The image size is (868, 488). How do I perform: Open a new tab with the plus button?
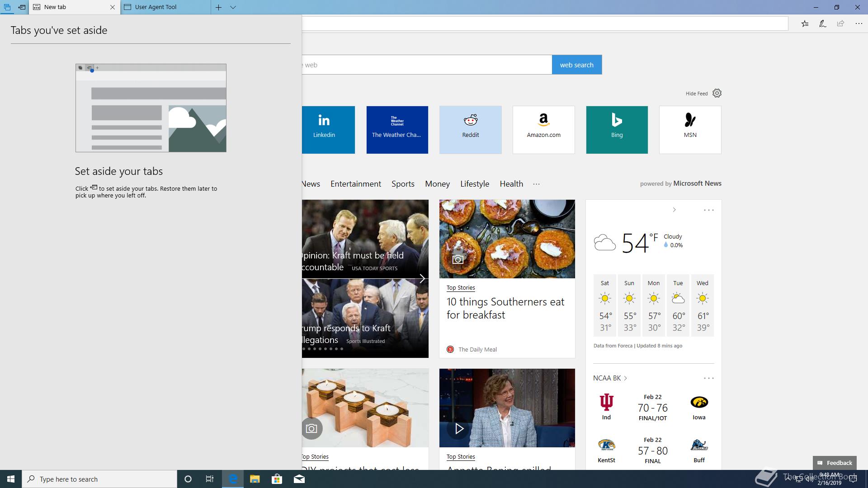point(218,7)
